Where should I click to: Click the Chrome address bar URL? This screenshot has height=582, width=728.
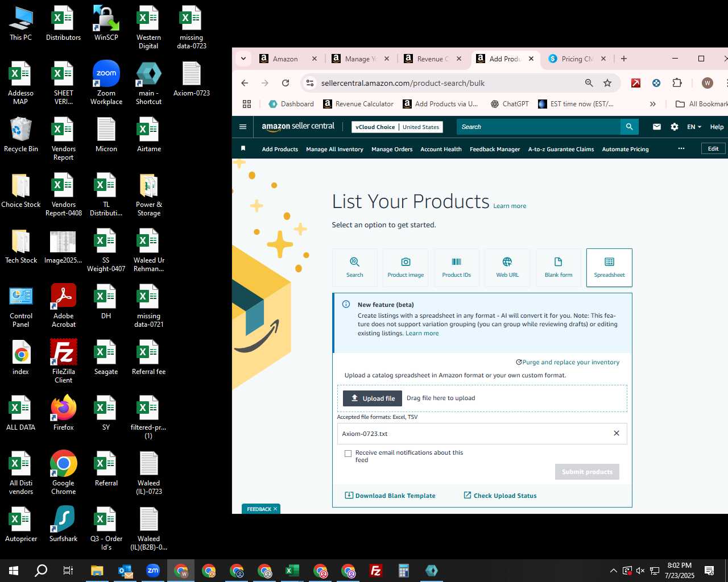point(403,83)
